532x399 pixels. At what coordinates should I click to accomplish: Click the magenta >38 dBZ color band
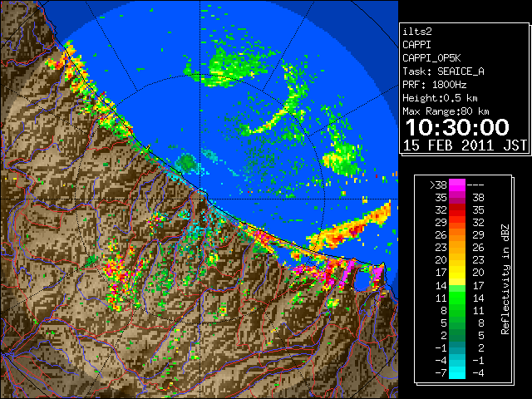457,185
